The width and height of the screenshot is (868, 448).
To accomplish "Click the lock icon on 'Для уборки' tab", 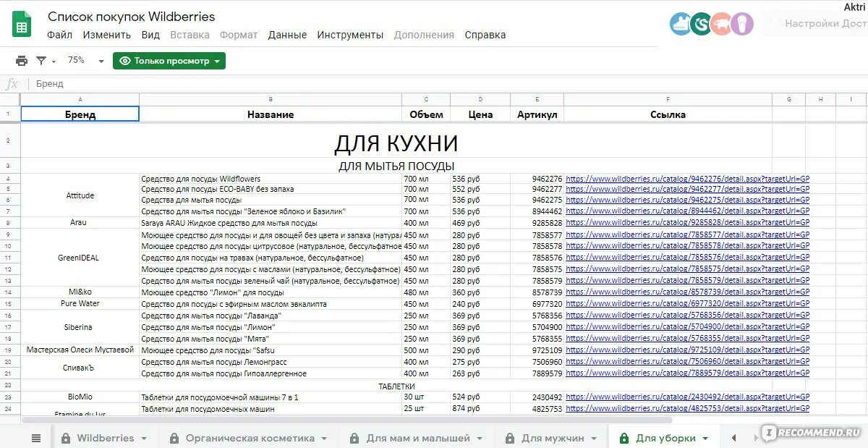I will pos(624,438).
